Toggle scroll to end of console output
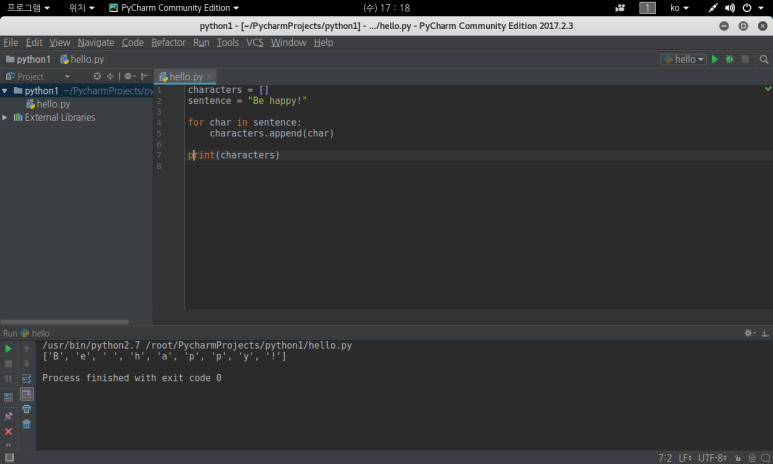Image resolution: width=773 pixels, height=464 pixels. coord(27,394)
